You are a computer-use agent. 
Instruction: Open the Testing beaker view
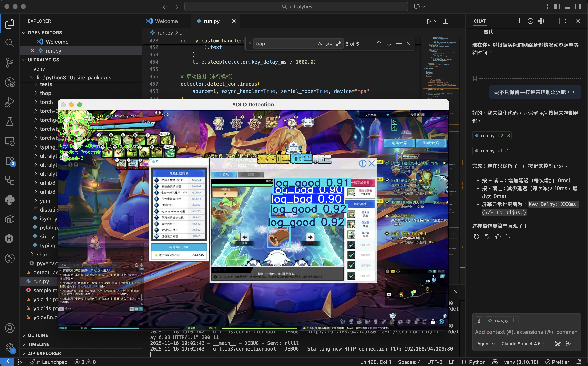pyautogui.click(x=10, y=121)
